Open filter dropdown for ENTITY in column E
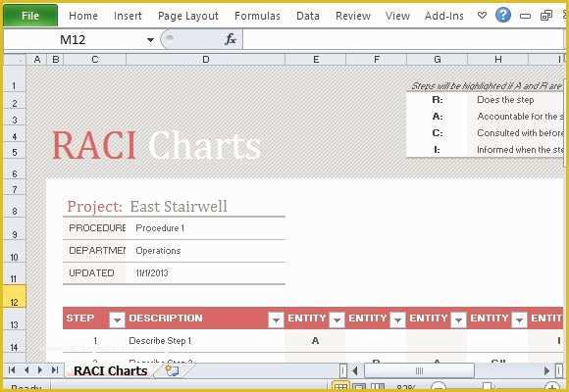 coord(336,319)
